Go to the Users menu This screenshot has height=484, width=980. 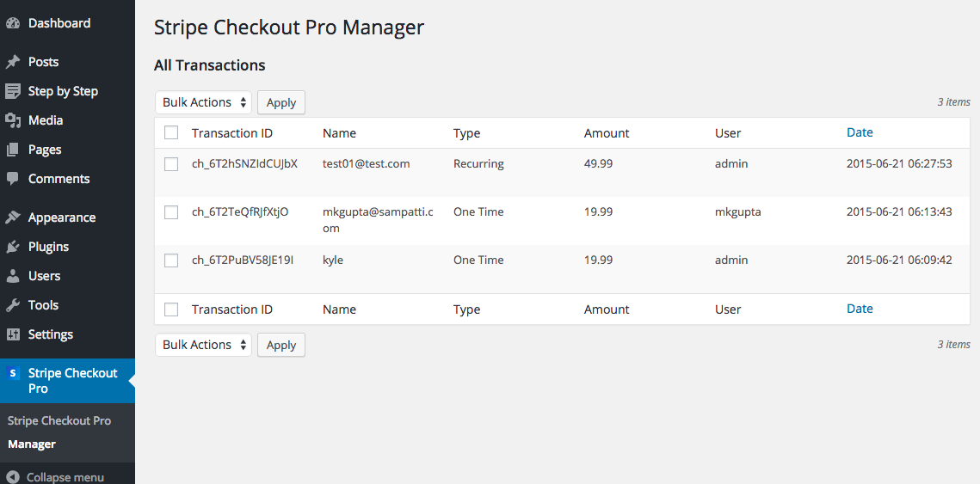point(44,276)
